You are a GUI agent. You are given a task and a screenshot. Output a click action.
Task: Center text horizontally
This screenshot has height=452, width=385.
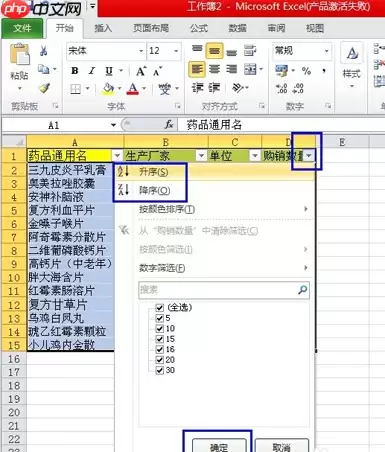click(214, 69)
